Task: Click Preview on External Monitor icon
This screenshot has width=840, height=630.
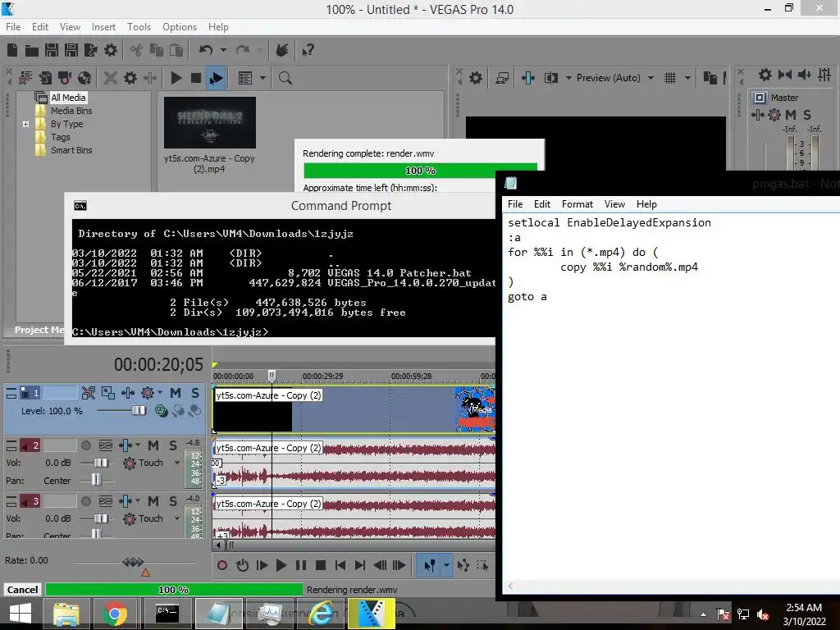Action: point(502,78)
